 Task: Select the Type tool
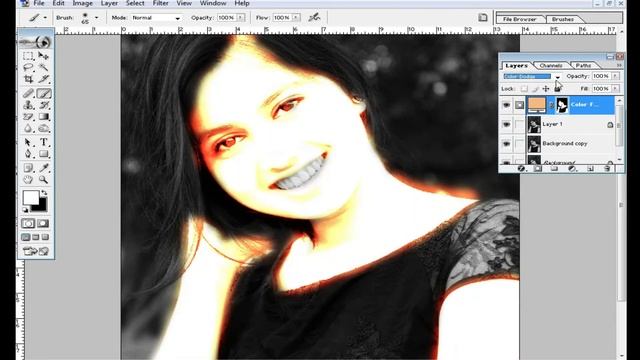(43, 142)
